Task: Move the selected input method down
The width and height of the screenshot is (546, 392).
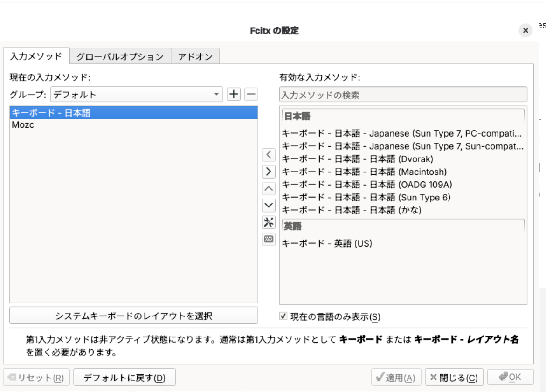Action: pos(269,205)
